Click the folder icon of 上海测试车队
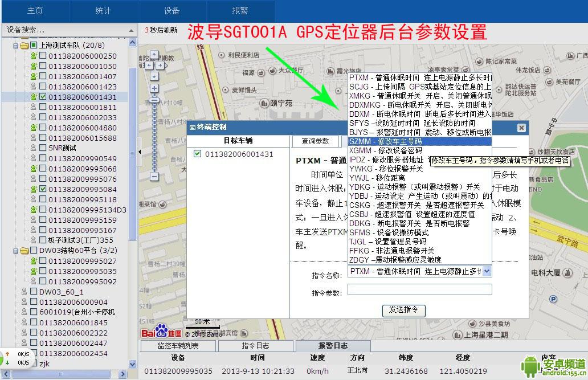The width and height of the screenshot is (588, 380). [x=24, y=46]
